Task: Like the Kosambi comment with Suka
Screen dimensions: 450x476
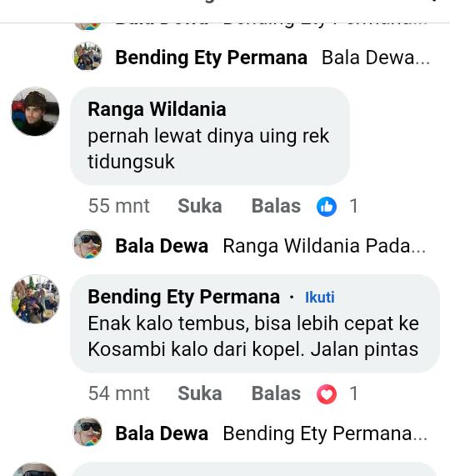Action: point(200,393)
